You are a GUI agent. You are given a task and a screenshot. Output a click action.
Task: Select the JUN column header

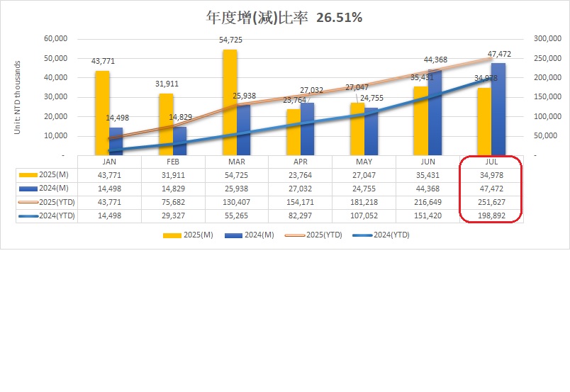pyautogui.click(x=428, y=162)
